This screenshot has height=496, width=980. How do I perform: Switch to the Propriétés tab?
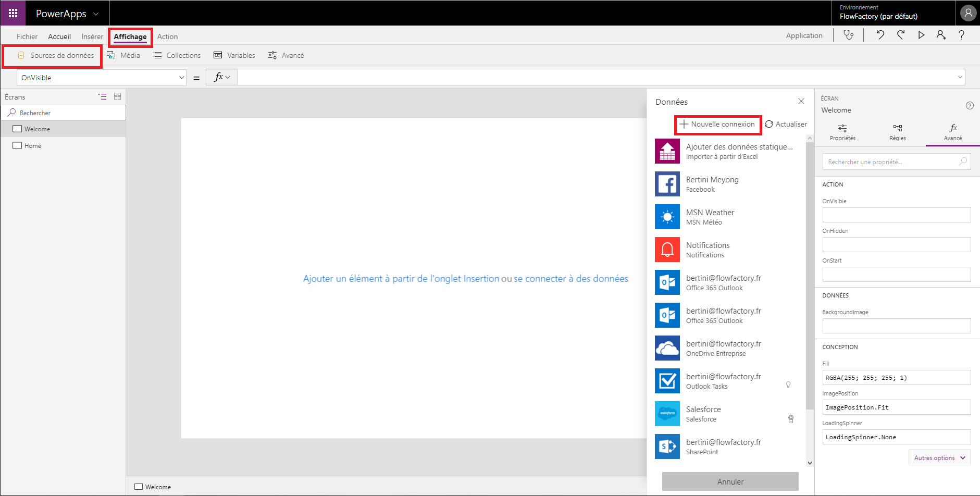pos(842,132)
